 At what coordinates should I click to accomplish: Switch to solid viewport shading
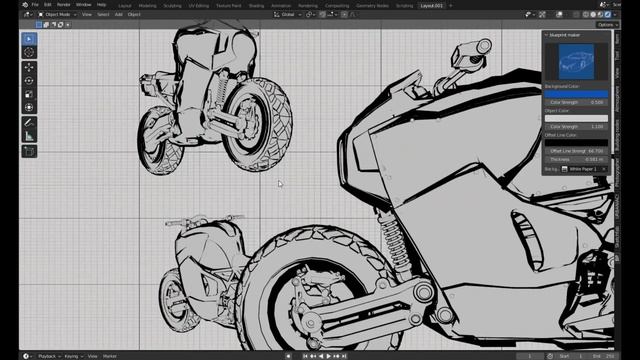593,14
